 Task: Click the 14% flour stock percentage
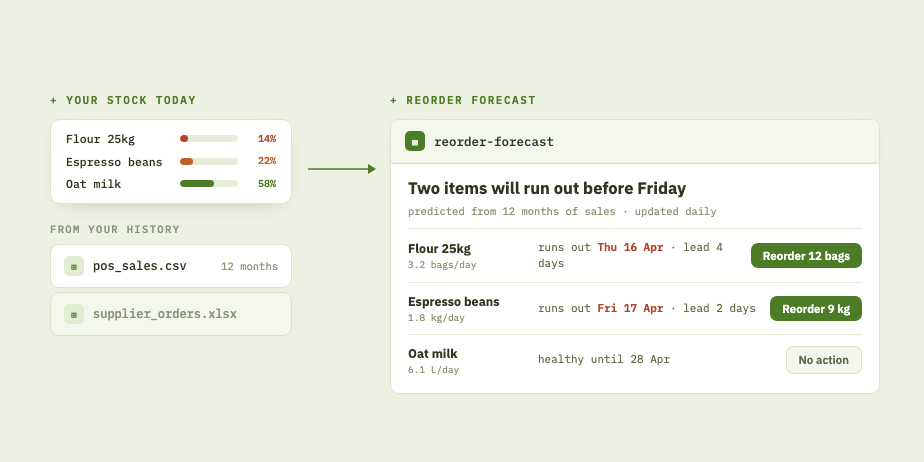point(267,138)
